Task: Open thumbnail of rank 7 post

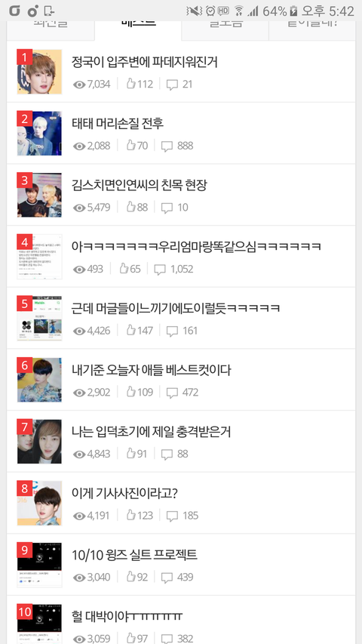Action: pyautogui.click(x=39, y=442)
